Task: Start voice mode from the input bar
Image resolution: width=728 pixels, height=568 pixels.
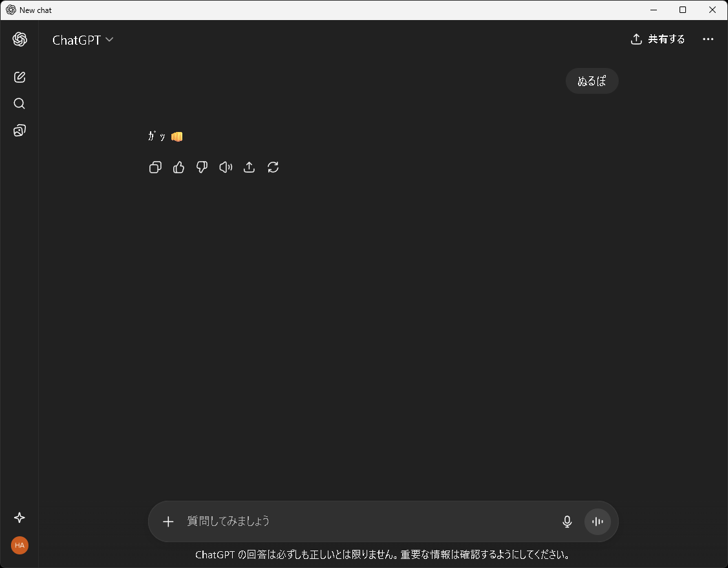Action: [x=597, y=521]
